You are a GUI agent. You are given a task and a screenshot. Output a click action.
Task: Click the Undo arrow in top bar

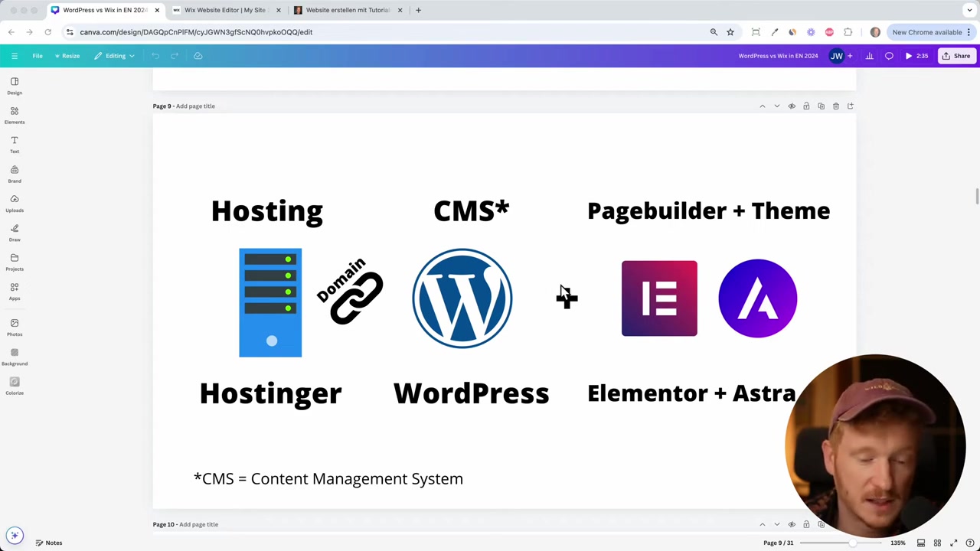coord(155,56)
